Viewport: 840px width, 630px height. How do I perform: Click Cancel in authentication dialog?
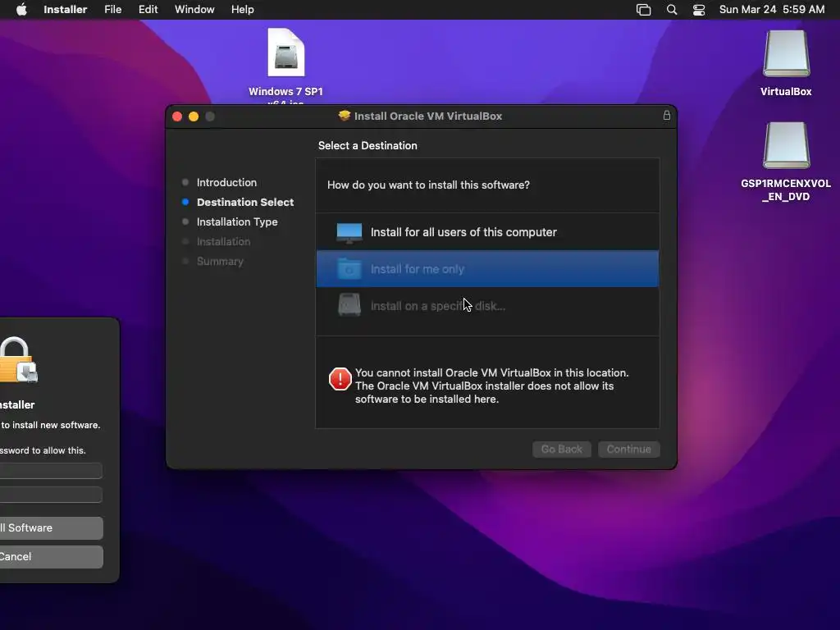pyautogui.click(x=52, y=557)
